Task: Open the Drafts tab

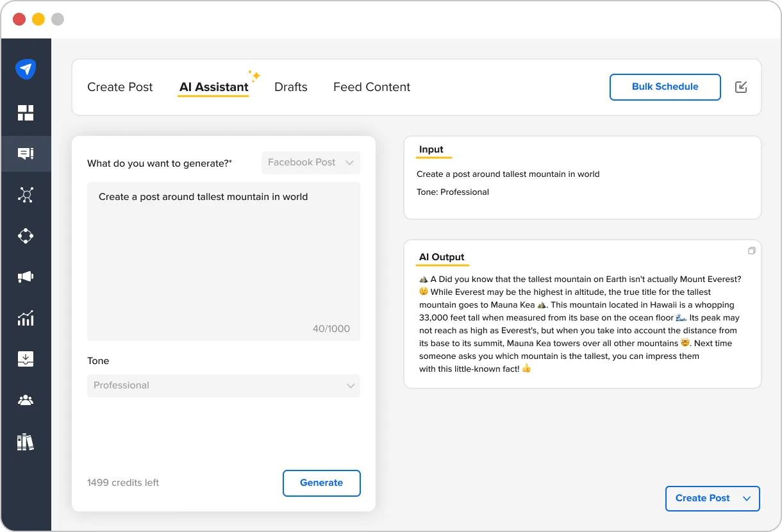Action: [x=291, y=87]
